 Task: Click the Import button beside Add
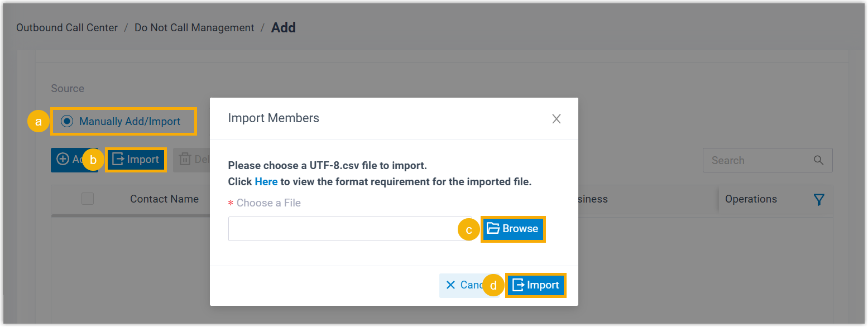pos(136,160)
